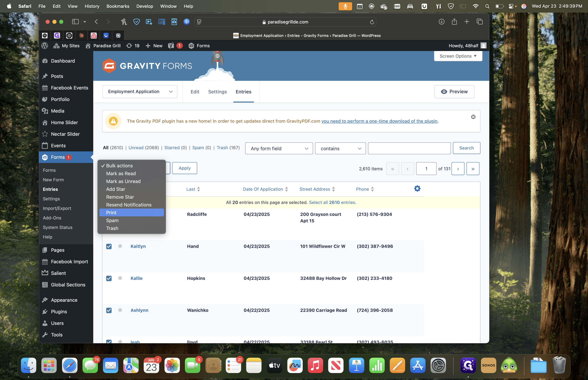The image size is (588, 380).
Task: Open the Sonos app in Dock
Action: click(488, 365)
